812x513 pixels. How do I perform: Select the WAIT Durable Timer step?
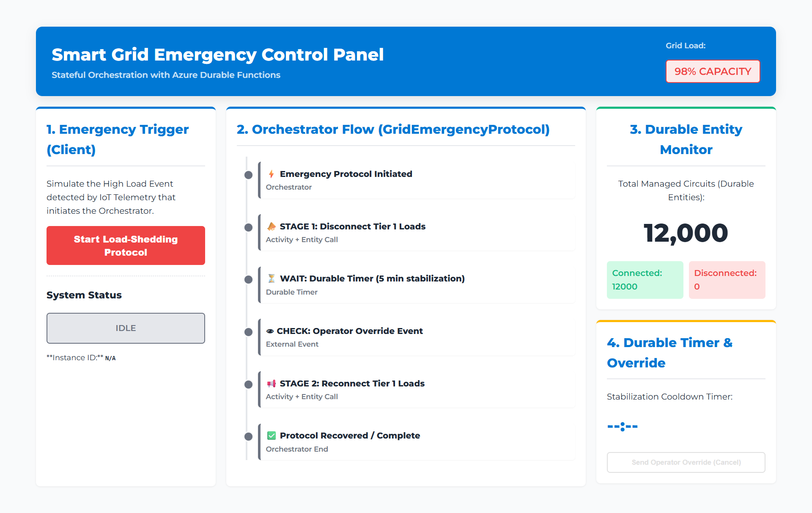417,285
